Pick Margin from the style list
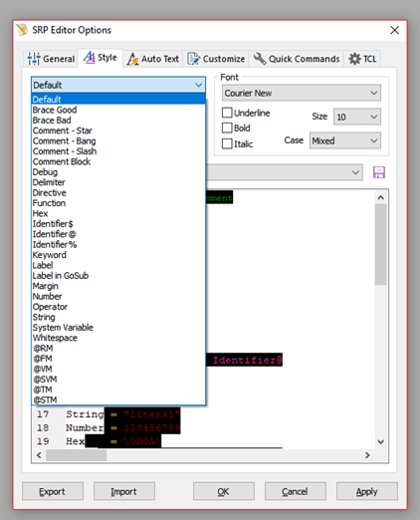This screenshot has height=520, width=420. coord(118,286)
